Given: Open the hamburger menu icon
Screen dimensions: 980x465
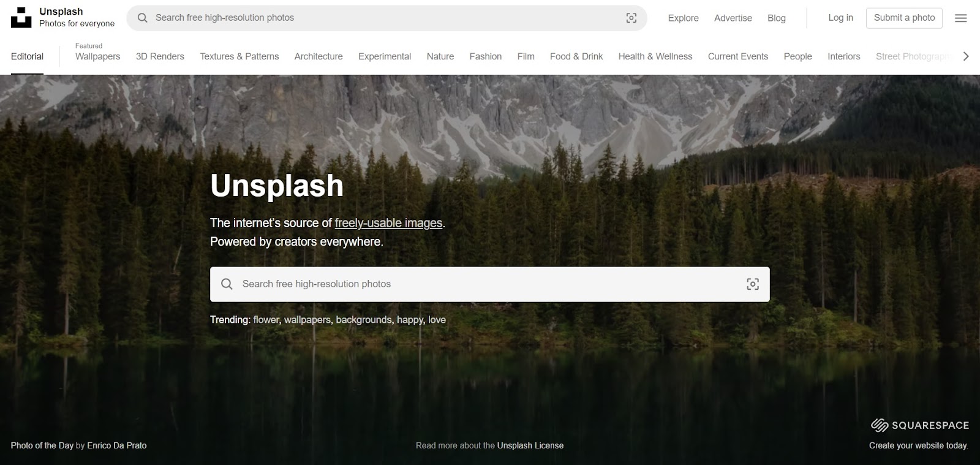Looking at the screenshot, I should tap(961, 18).
